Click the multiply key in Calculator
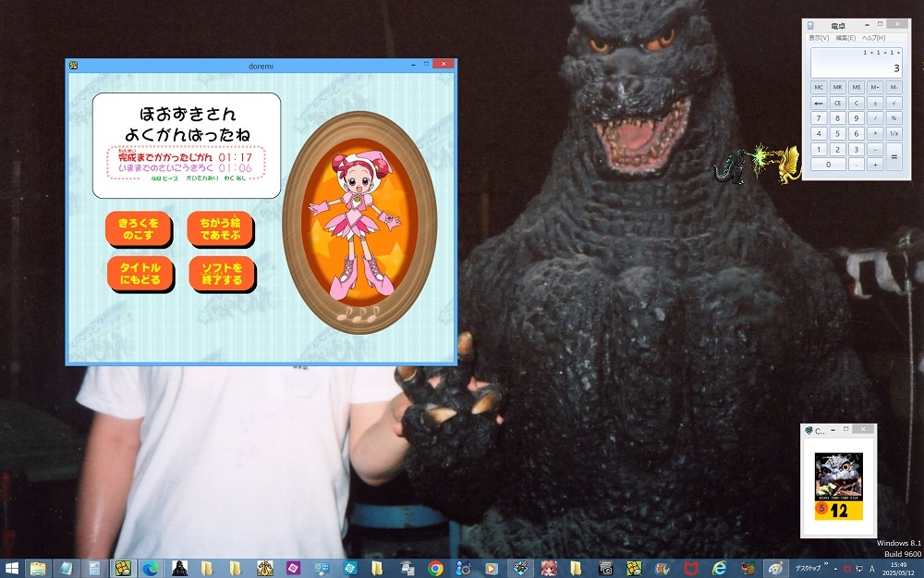Screen dimensions: 924x578 coord(875,133)
